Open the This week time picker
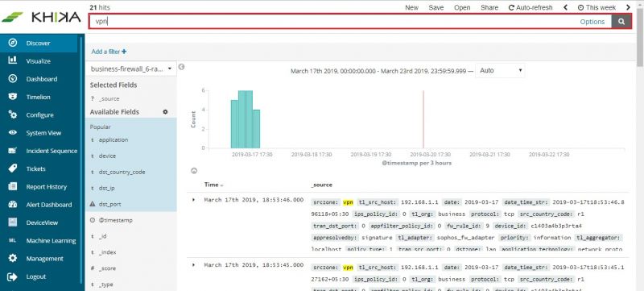 click(597, 7)
